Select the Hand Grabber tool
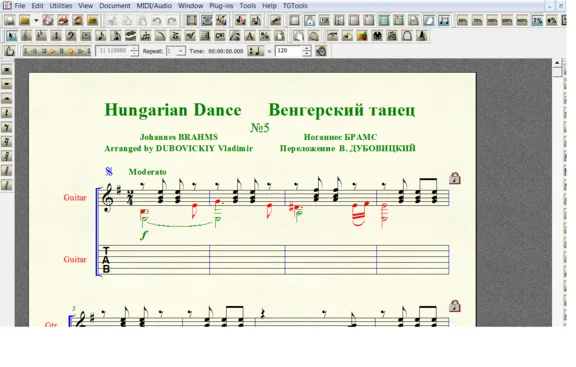576x367 pixels. [299, 36]
